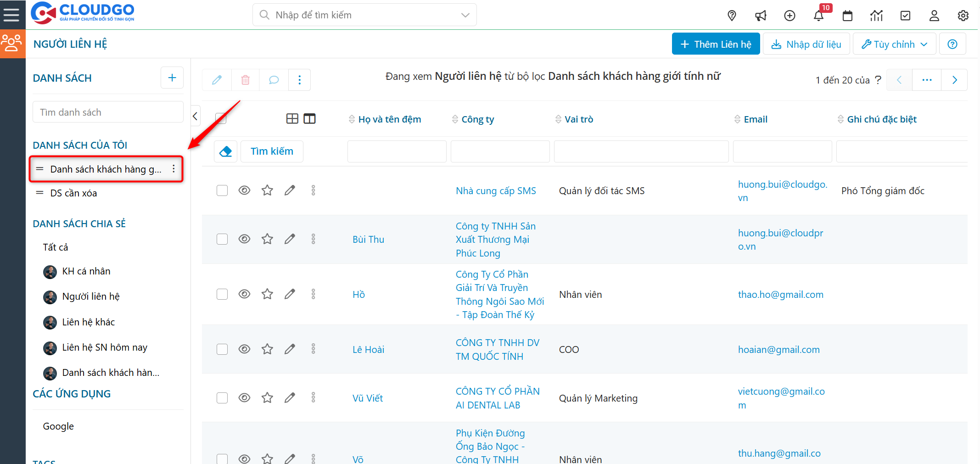The width and height of the screenshot is (980, 464).
Task: Go to next page of contacts
Action: tap(954, 80)
